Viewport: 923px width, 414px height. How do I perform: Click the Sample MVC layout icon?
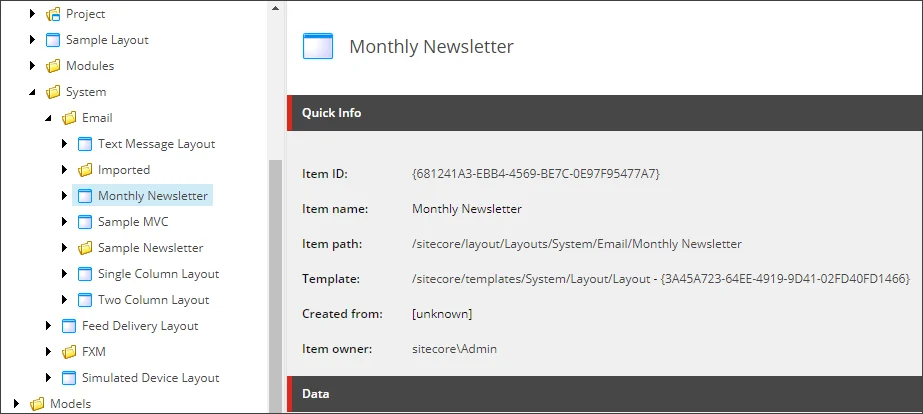(x=85, y=221)
